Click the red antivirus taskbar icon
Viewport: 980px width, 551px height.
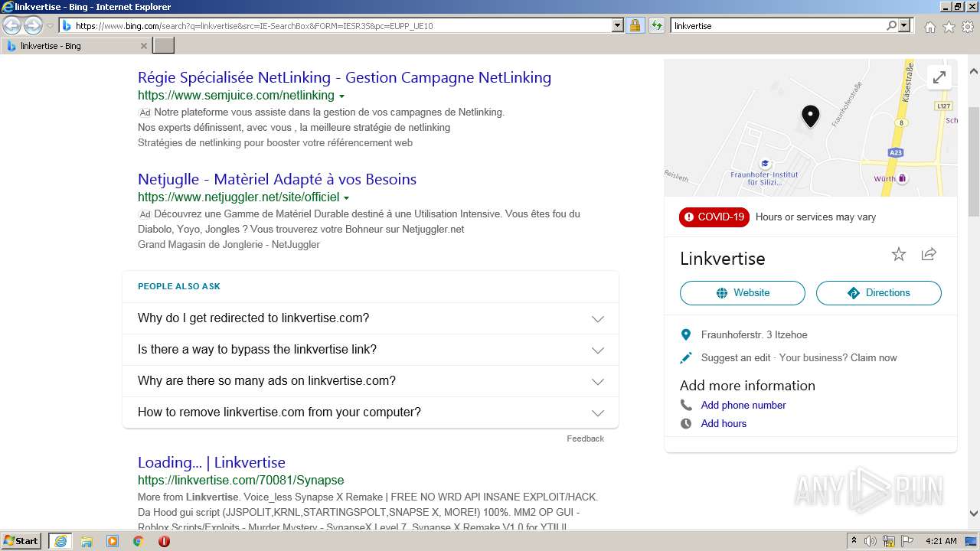click(164, 541)
